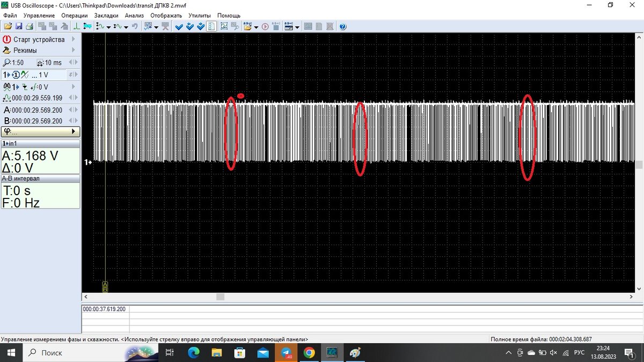Click the cyan waveform shift toolbar icon
The height and width of the screenshot is (362, 644).
click(x=87, y=26)
